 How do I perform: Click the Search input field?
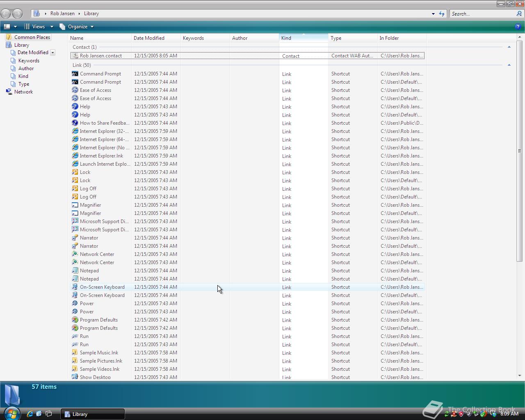482,14
